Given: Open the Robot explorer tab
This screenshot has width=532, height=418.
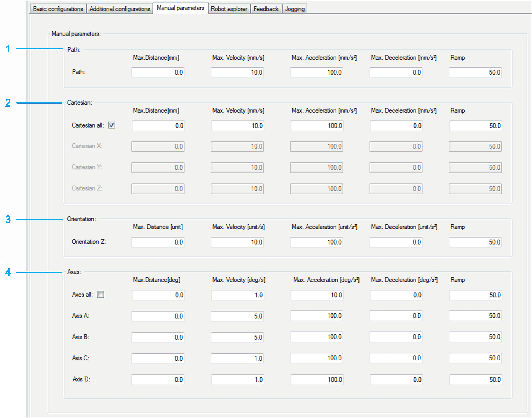Looking at the screenshot, I should coord(229,9).
